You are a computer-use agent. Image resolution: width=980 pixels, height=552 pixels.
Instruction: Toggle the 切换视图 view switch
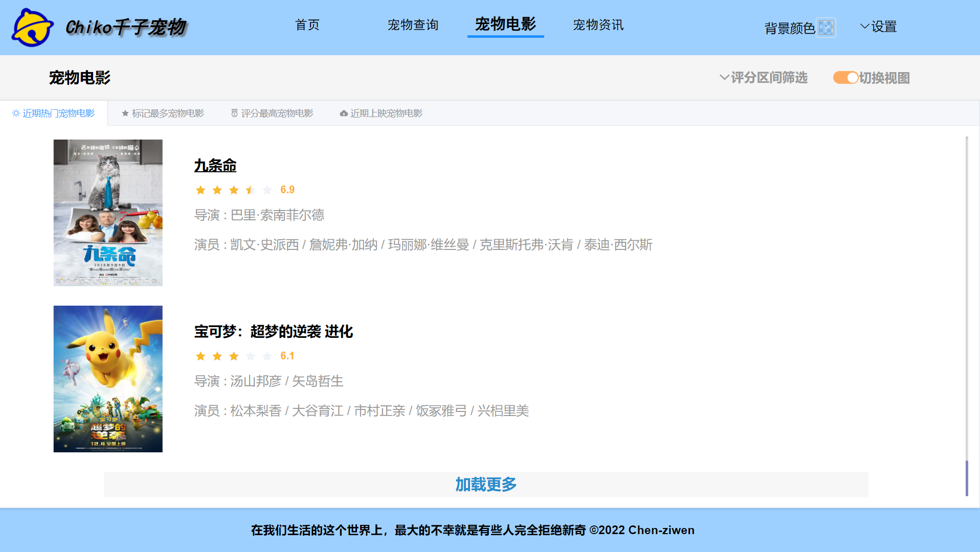point(845,78)
